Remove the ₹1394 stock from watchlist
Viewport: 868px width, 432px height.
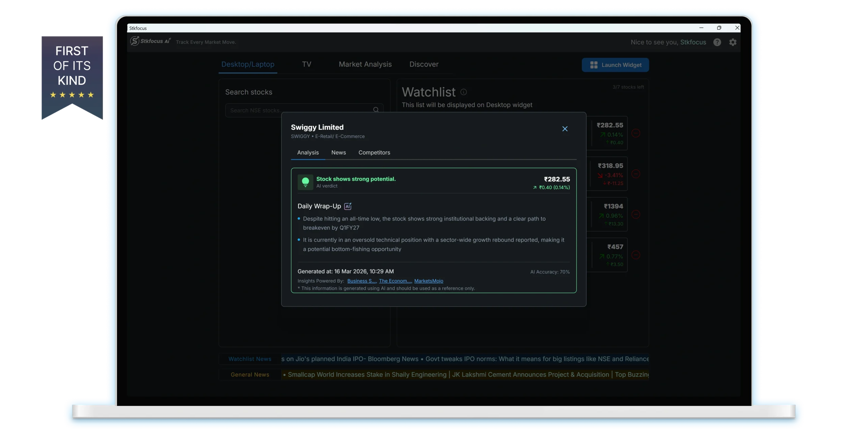click(636, 214)
